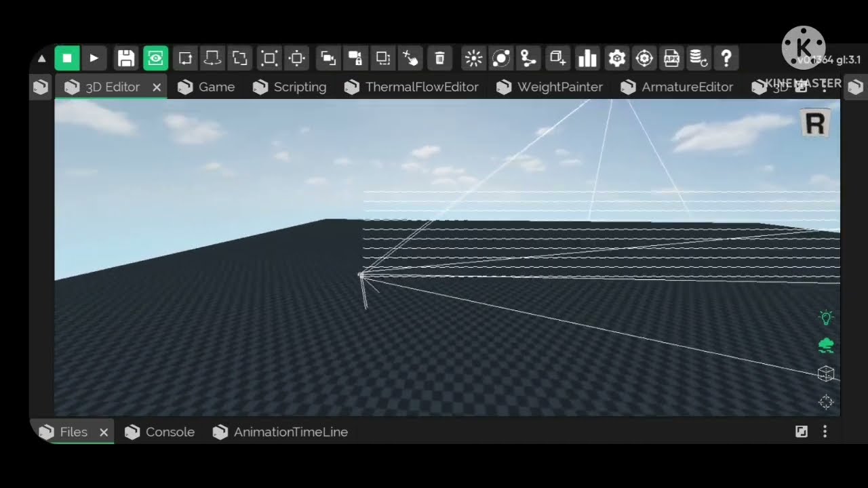
Task: Toggle the green tree environment viewport icon
Action: tap(825, 346)
